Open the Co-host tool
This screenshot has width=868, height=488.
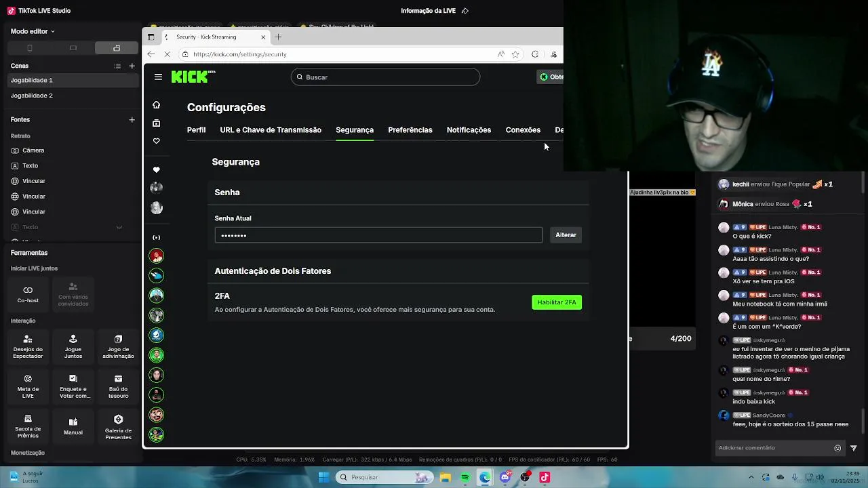[28, 293]
